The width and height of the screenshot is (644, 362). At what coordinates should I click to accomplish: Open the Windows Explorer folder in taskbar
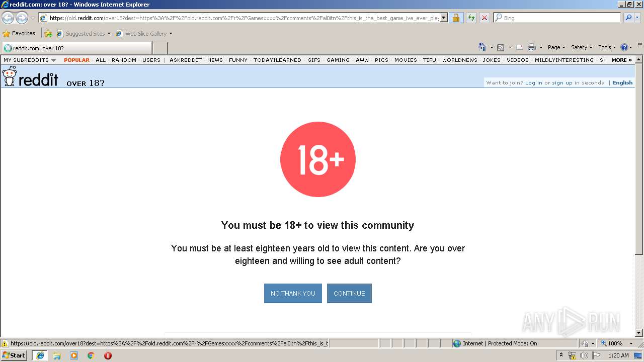[x=57, y=355]
